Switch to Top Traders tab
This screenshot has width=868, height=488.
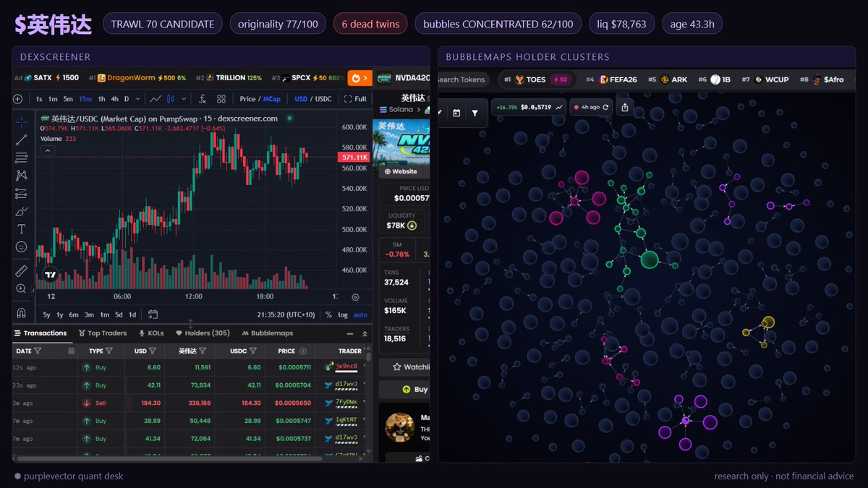(x=102, y=333)
